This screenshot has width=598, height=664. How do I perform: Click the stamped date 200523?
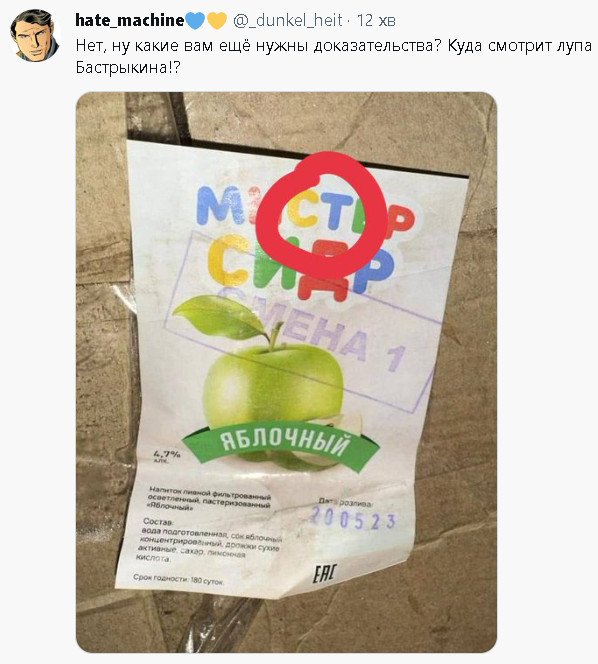point(353,520)
